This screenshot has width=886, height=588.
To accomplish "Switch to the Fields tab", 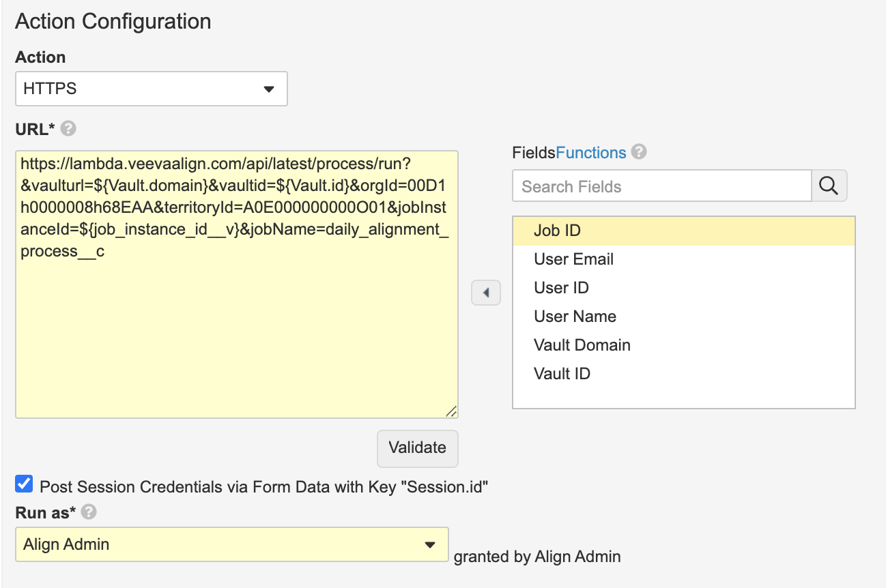I will click(x=533, y=153).
